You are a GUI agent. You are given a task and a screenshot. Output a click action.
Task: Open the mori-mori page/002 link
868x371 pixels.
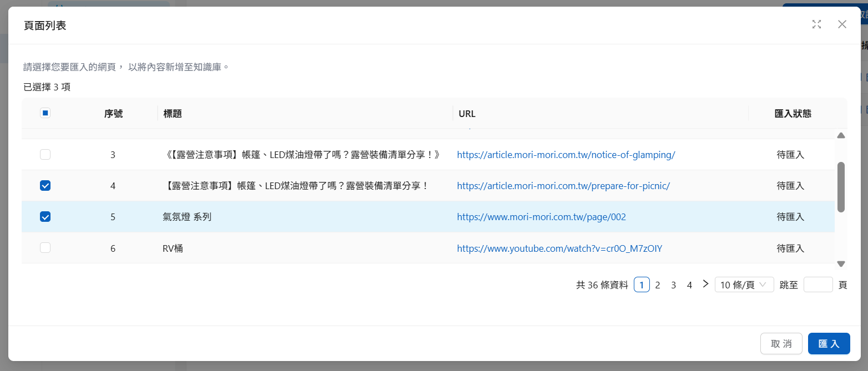541,217
